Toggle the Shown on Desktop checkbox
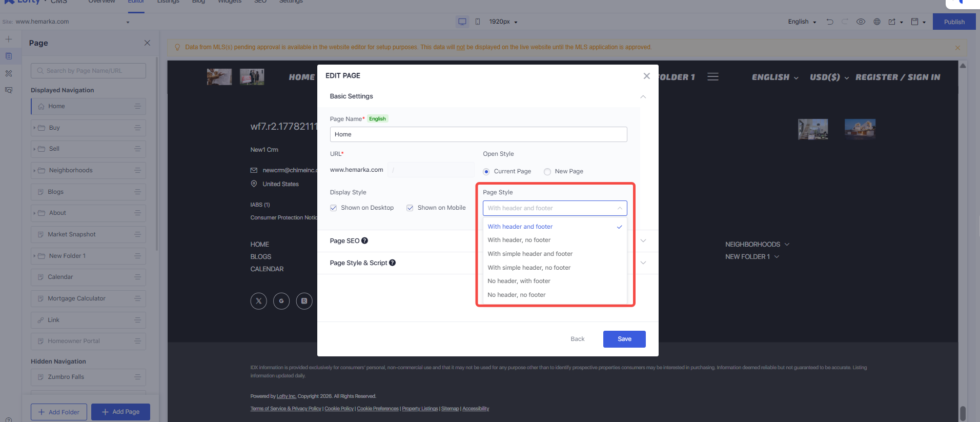The height and width of the screenshot is (422, 980). coord(334,208)
